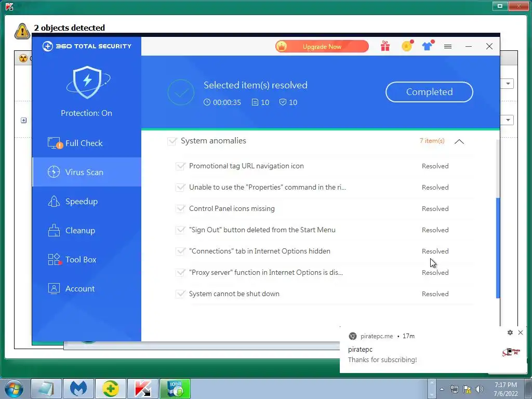Collapse the System anomalies section chevron
Screen dimensions: 532x399
click(459, 141)
